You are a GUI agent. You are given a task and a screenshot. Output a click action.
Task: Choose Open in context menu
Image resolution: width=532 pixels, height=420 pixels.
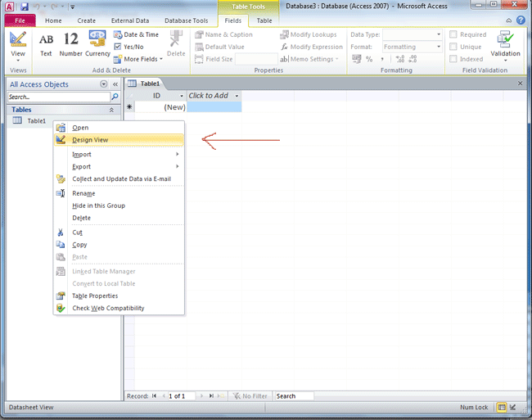click(x=119, y=128)
